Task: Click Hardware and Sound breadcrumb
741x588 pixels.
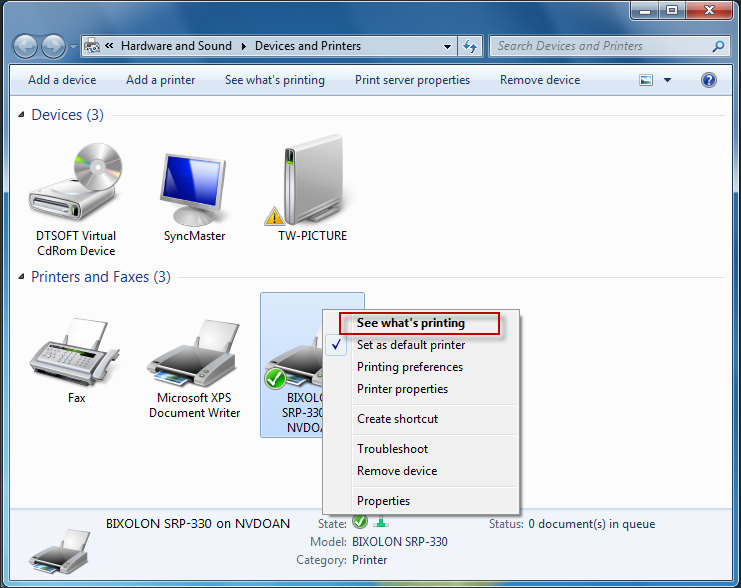Action: (176, 46)
